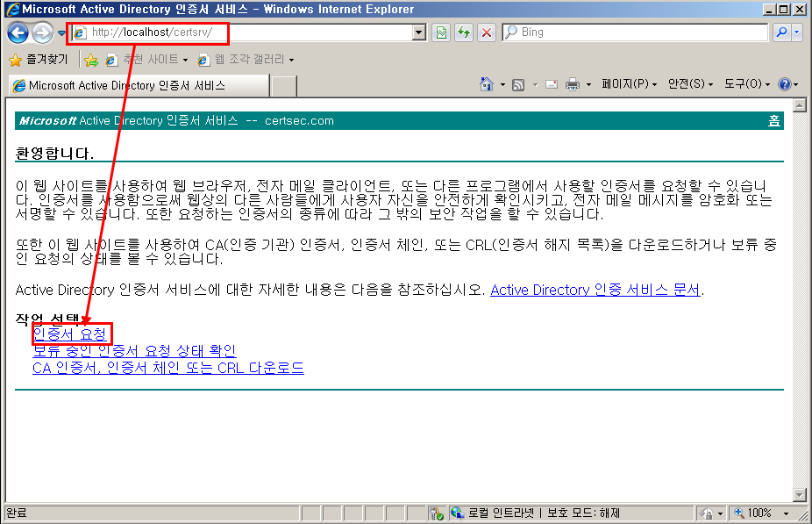The width and height of the screenshot is (812, 524).
Task: Click the 완료 status text
Action: click(x=17, y=513)
